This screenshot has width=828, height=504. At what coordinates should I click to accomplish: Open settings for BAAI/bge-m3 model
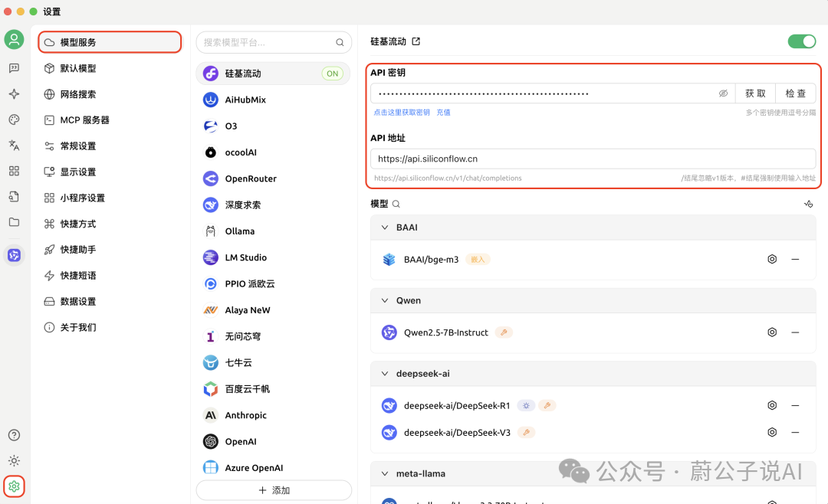[x=772, y=259]
